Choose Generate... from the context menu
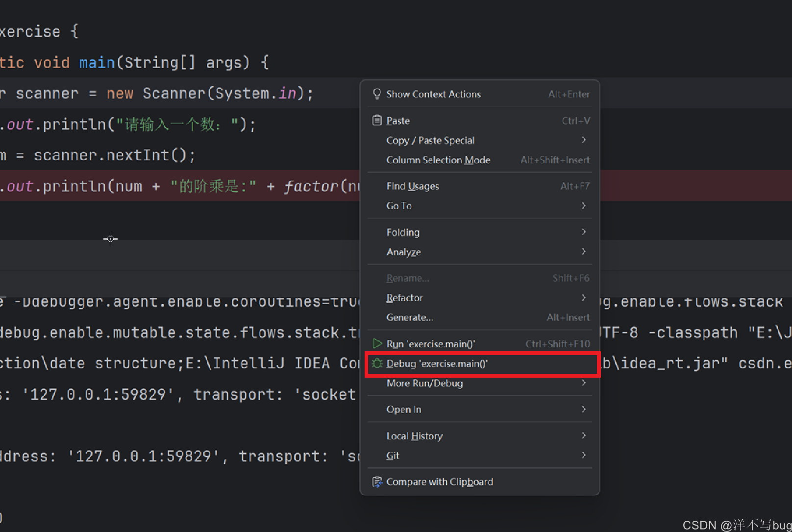 pos(480,317)
